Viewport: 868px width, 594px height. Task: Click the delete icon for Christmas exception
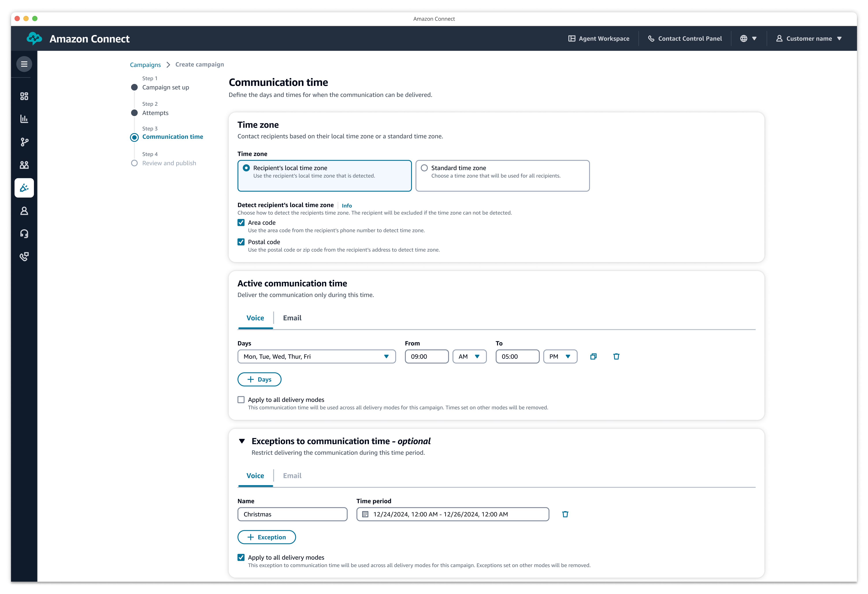[x=565, y=514]
